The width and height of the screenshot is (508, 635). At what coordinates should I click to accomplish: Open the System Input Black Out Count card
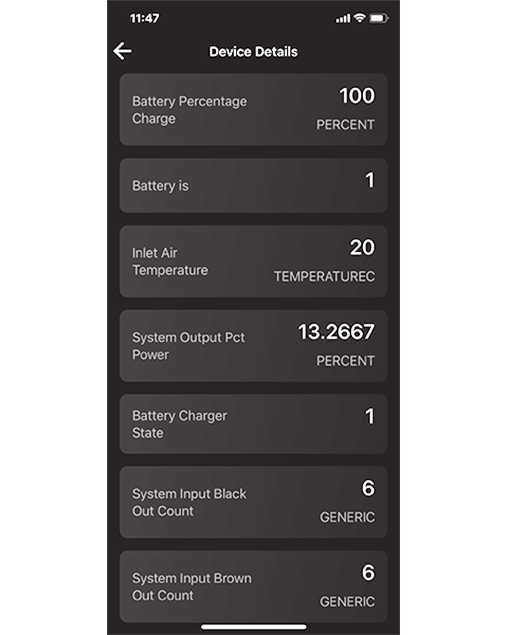254,502
